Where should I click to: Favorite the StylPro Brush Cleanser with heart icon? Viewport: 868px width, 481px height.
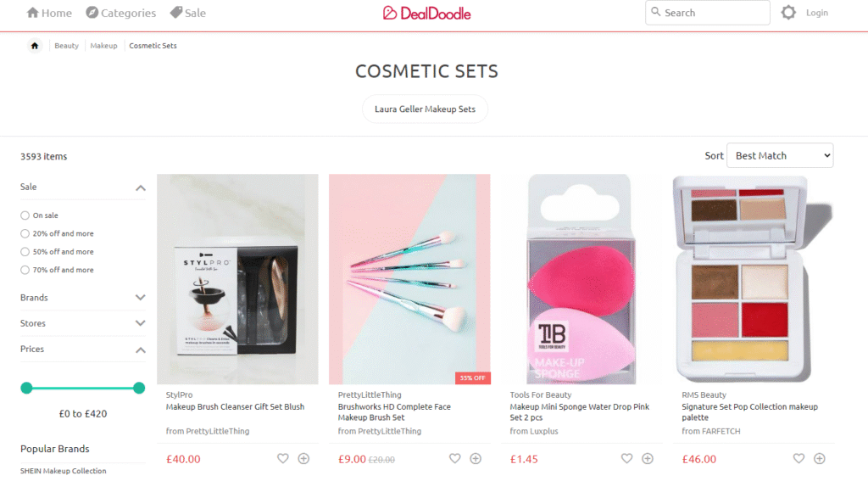[283, 458]
